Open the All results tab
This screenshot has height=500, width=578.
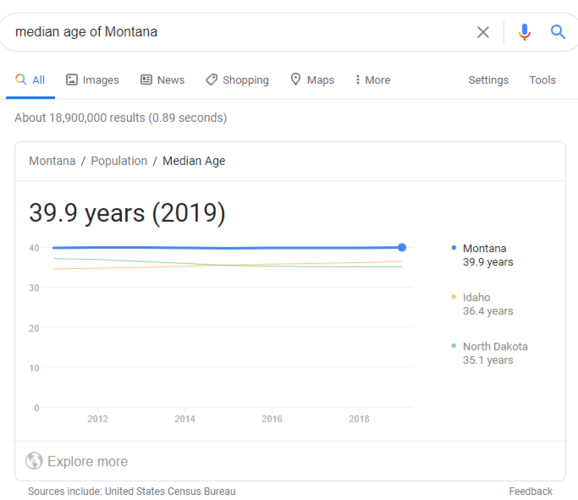click(30, 80)
